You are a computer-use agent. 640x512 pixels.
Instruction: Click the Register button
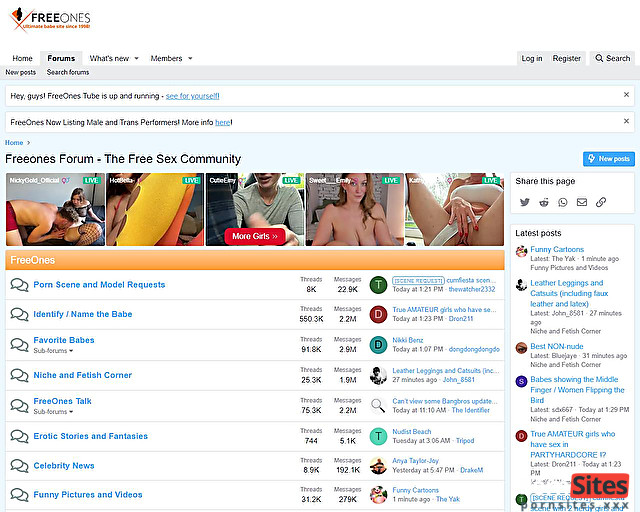coord(567,58)
